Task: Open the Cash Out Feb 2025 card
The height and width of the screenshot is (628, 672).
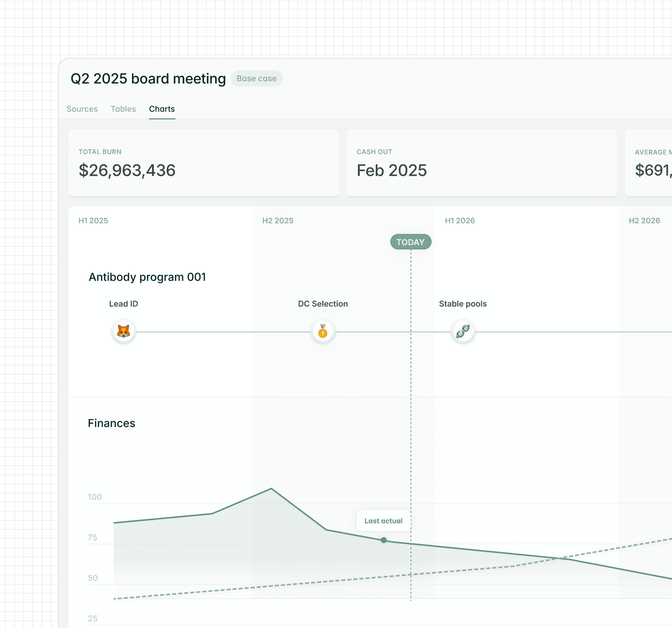Action: tap(482, 163)
